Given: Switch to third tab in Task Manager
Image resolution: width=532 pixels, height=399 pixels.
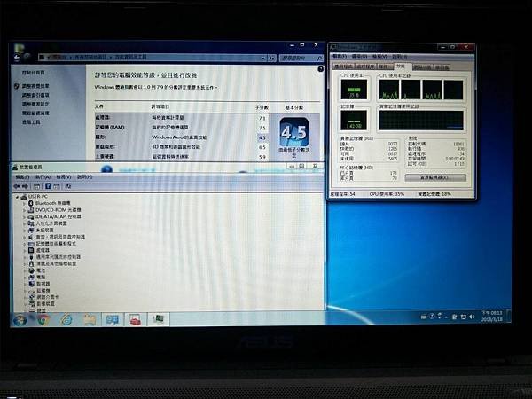Looking at the screenshot, I should pos(385,66).
